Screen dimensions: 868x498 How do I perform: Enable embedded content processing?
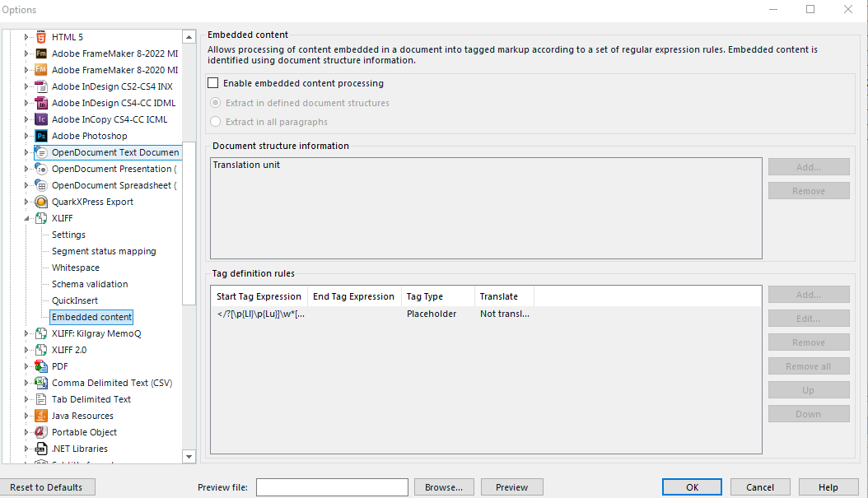(x=212, y=82)
